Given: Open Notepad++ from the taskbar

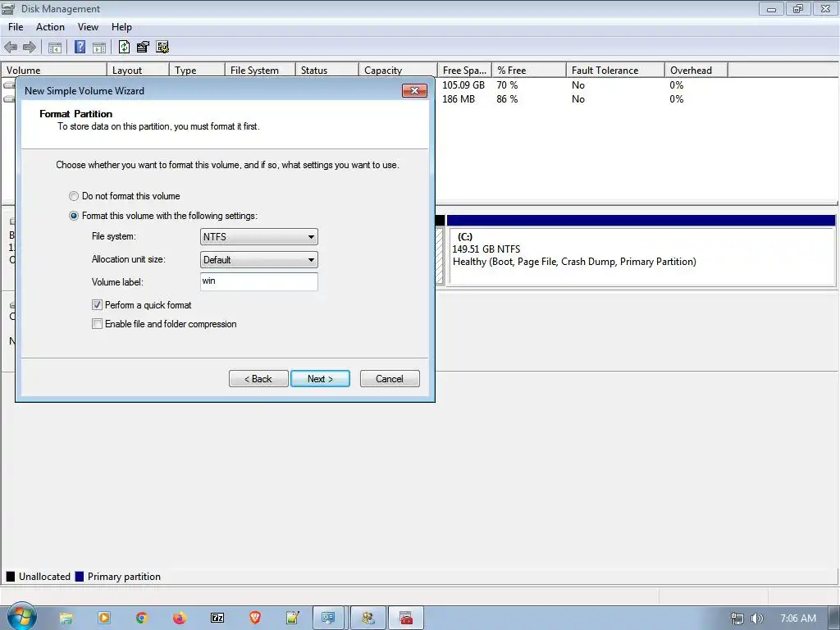Looking at the screenshot, I should tap(293, 619).
